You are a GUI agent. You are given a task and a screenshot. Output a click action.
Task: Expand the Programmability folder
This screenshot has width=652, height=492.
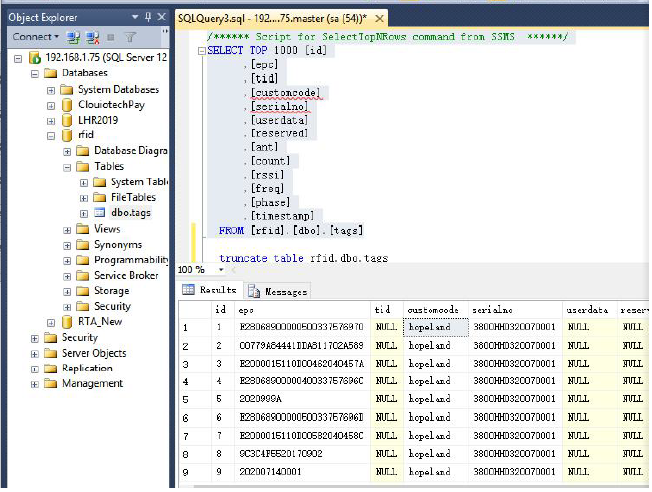(x=67, y=261)
